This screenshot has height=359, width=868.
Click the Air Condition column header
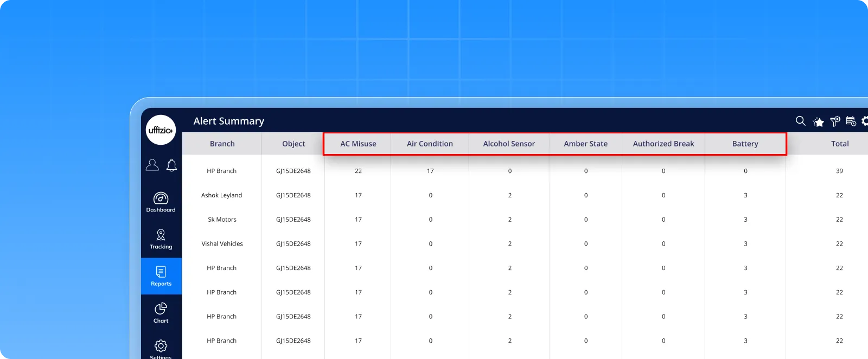point(430,144)
